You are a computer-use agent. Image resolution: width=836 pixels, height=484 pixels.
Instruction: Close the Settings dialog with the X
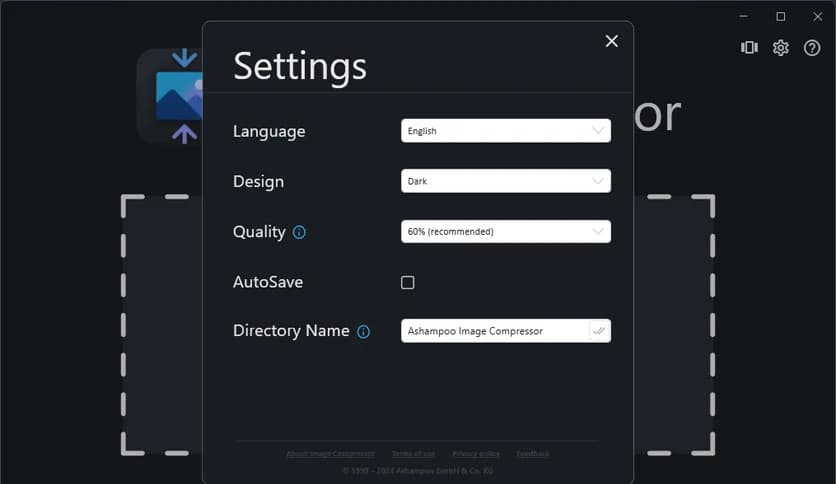click(x=612, y=41)
